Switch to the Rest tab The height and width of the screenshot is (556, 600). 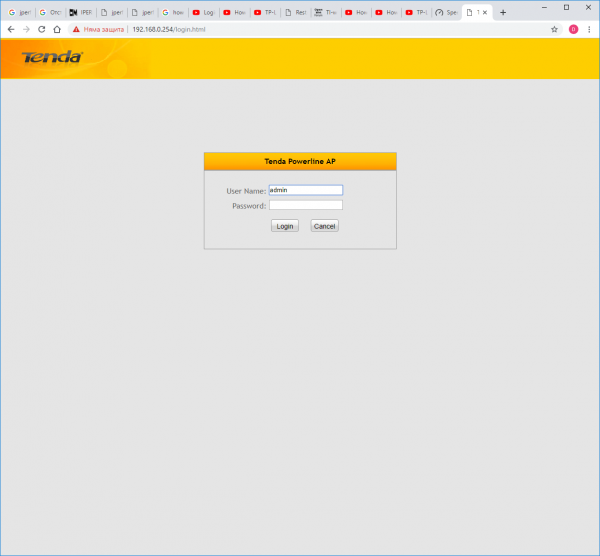[x=296, y=13]
